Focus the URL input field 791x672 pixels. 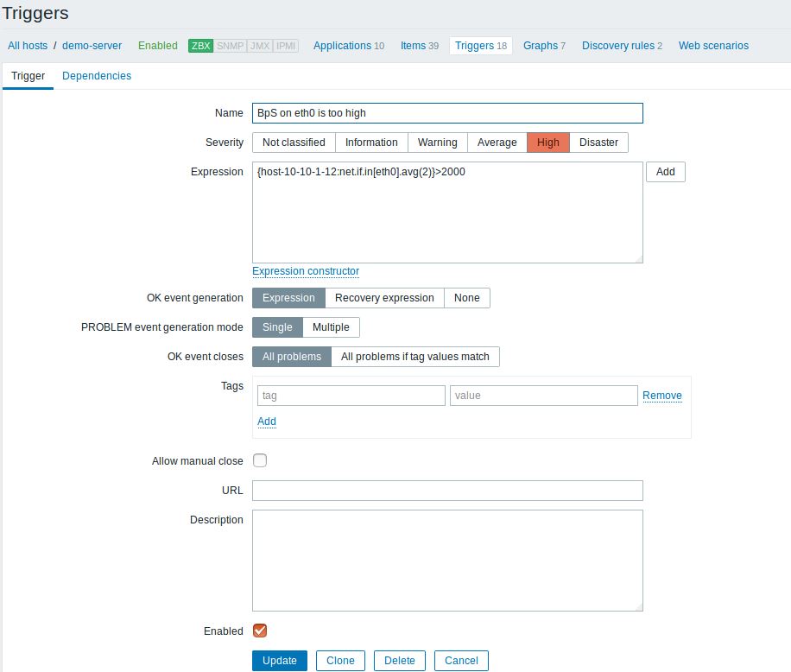click(447, 491)
